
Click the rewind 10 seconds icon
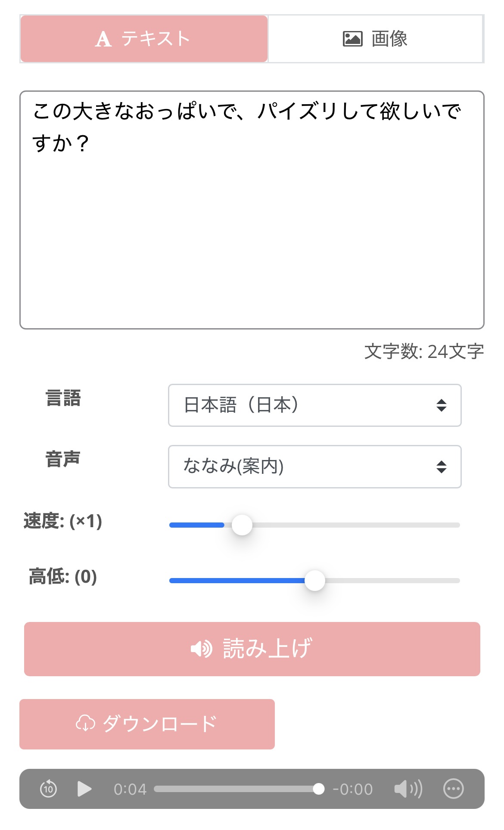pos(48,789)
